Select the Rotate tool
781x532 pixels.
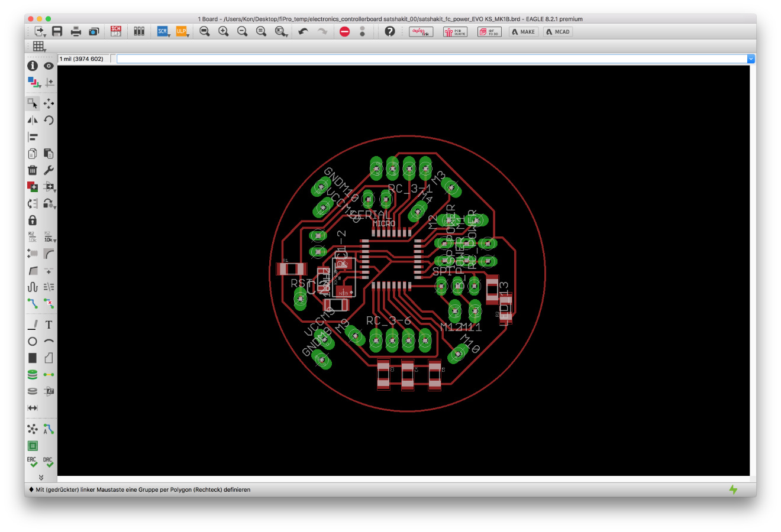[x=49, y=120]
